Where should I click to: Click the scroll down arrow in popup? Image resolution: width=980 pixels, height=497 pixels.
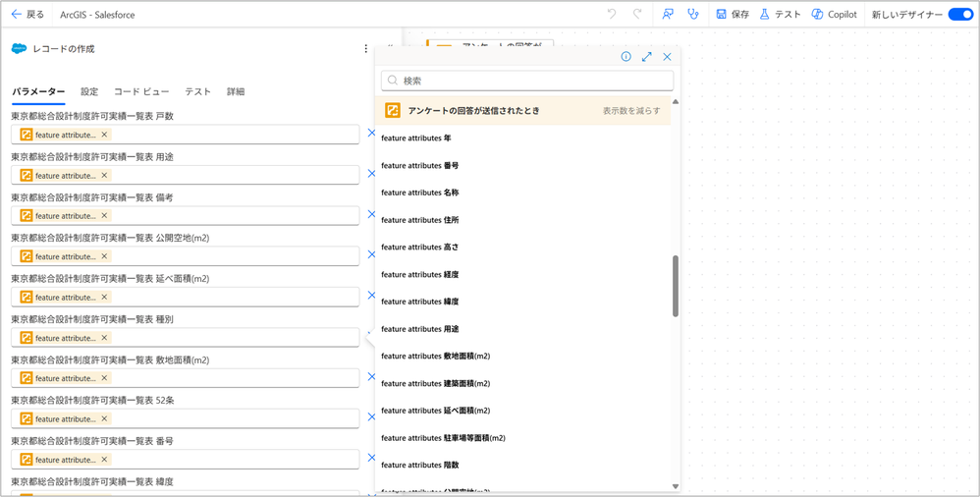click(676, 486)
